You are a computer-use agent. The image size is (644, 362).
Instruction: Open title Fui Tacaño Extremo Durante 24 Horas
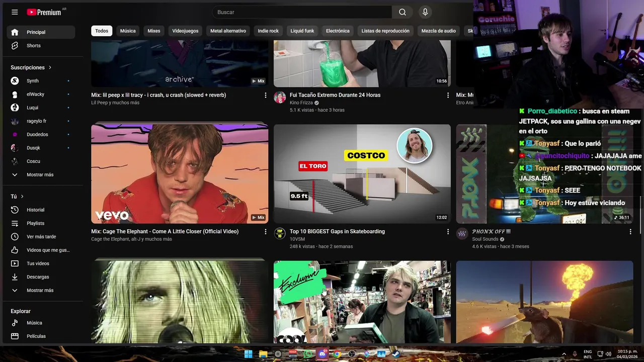[x=335, y=95]
